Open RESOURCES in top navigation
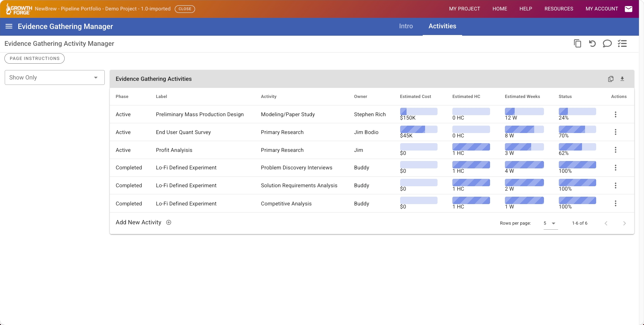The height and width of the screenshot is (325, 644). click(x=559, y=9)
